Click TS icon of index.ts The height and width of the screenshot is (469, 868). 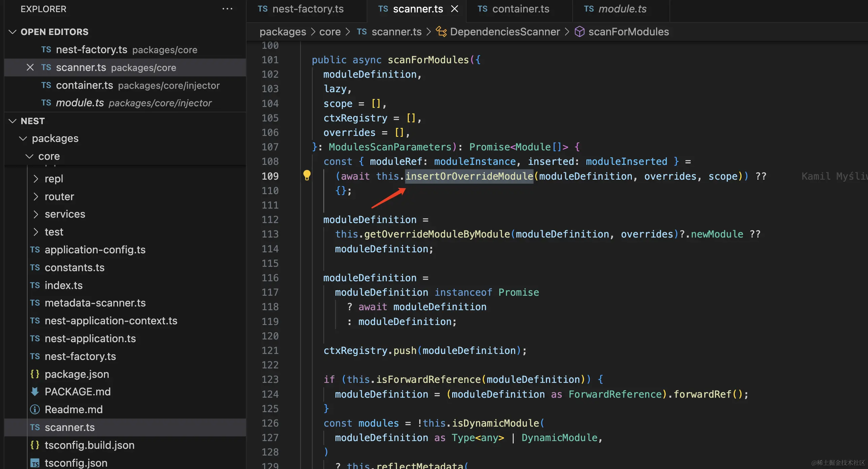click(35, 285)
